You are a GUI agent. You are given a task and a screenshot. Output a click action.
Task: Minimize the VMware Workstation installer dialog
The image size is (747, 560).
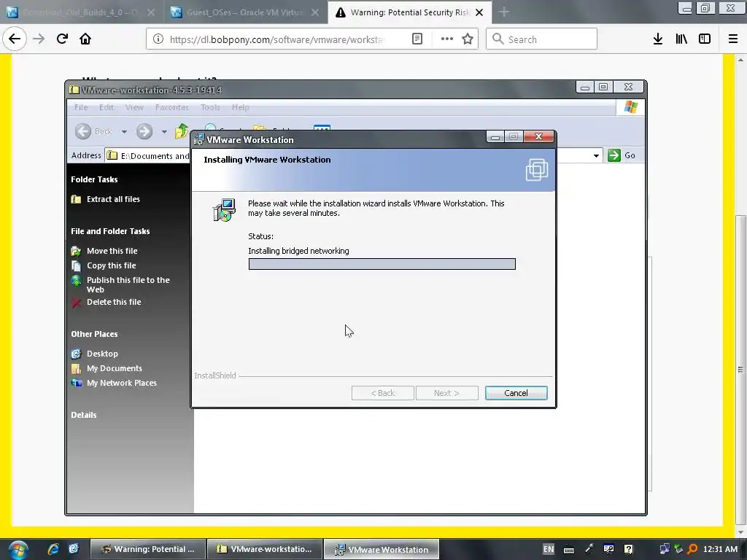point(495,136)
